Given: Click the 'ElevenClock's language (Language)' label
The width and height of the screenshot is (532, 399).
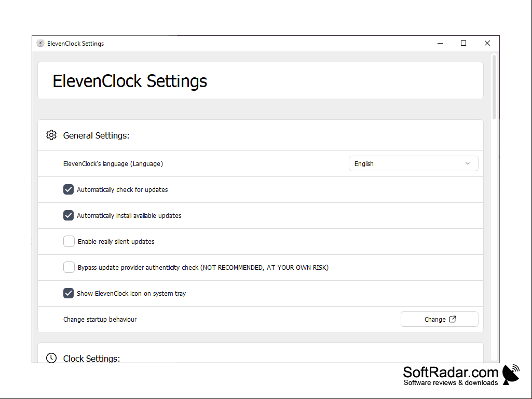Looking at the screenshot, I should pyautogui.click(x=113, y=163).
